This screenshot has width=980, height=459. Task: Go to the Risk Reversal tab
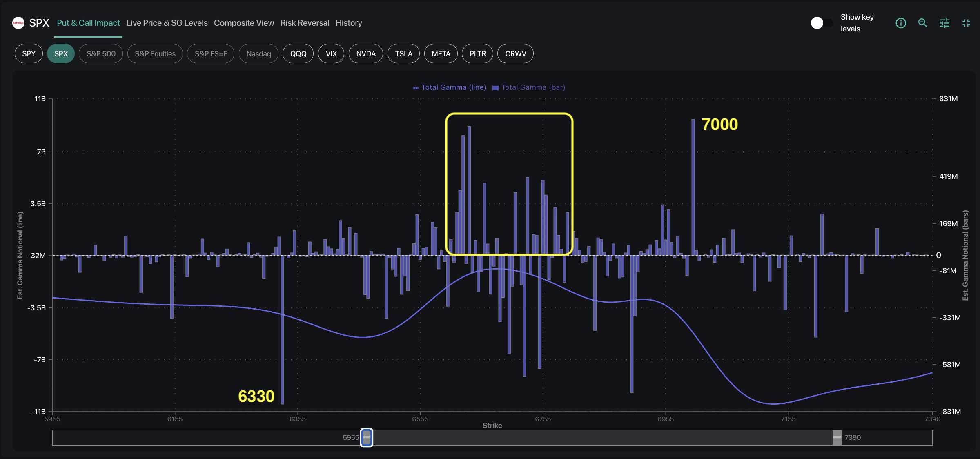(x=305, y=23)
